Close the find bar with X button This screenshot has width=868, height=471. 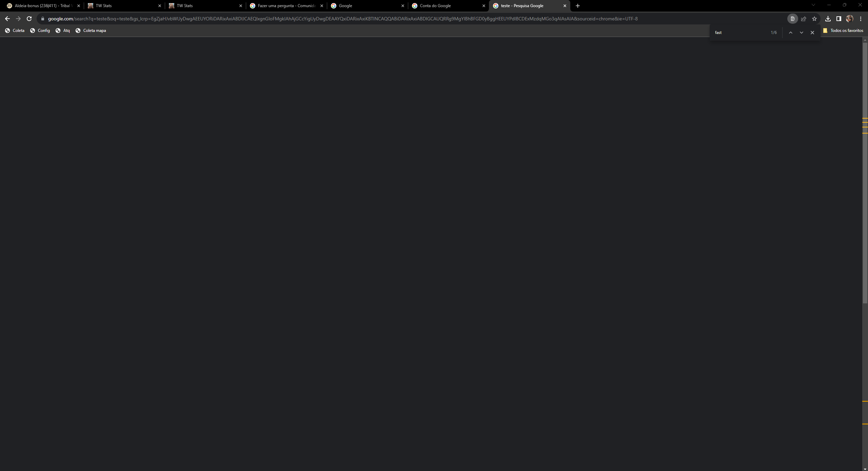(x=812, y=33)
